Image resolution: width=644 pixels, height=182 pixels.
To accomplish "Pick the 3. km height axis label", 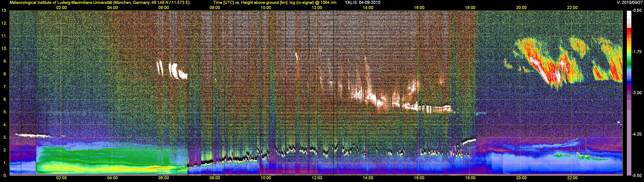I will (5, 137).
